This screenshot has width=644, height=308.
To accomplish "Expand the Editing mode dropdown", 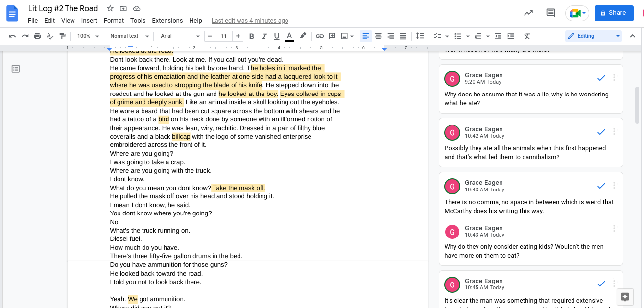I will coord(593,36).
